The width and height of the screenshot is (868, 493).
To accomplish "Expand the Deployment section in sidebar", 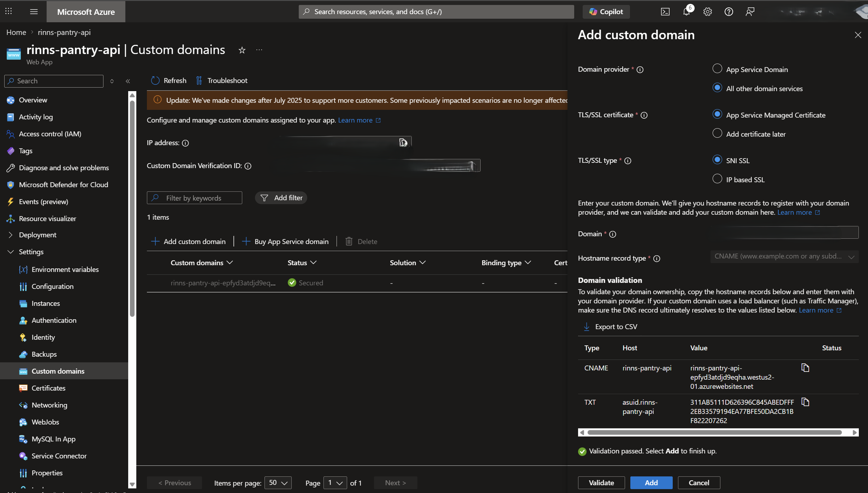I will coord(37,235).
